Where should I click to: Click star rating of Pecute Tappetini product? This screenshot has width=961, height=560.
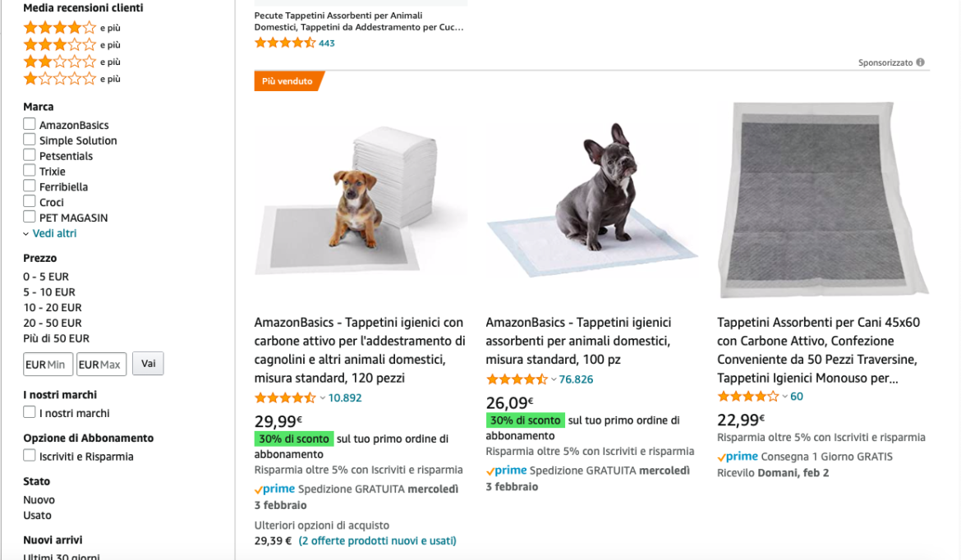284,44
